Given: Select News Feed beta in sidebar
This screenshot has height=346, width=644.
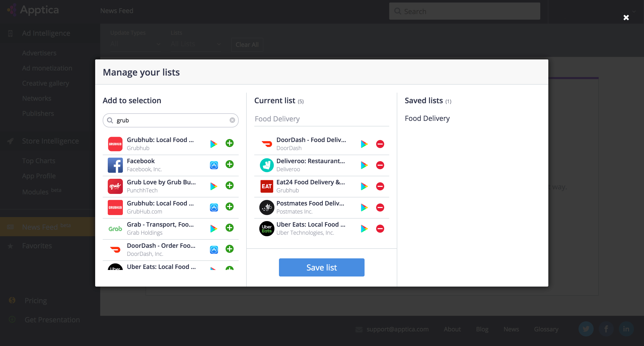Looking at the screenshot, I should 48,227.
